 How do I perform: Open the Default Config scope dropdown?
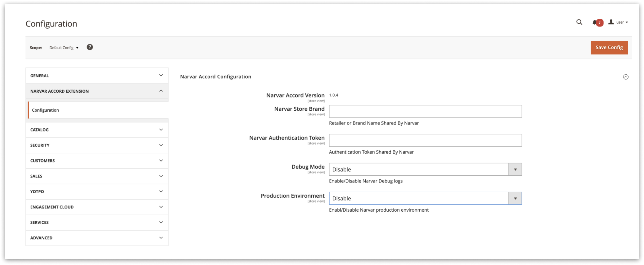pyautogui.click(x=64, y=48)
